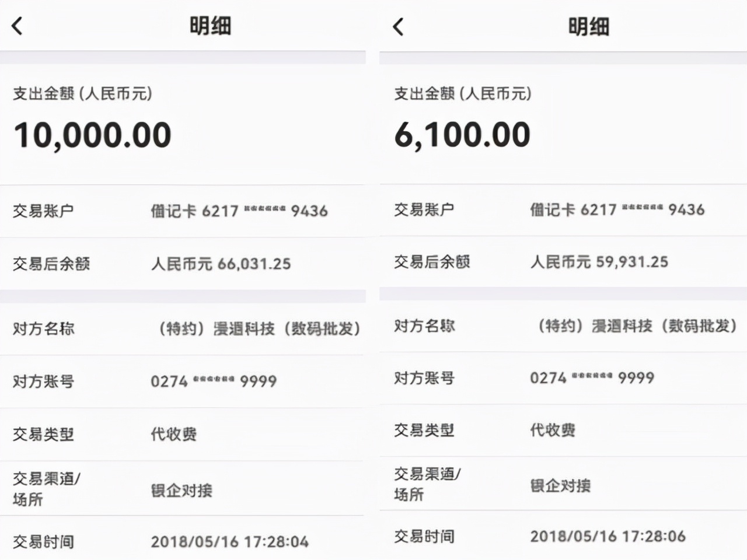Click the 对方名称 label in left panel

(x=43, y=328)
